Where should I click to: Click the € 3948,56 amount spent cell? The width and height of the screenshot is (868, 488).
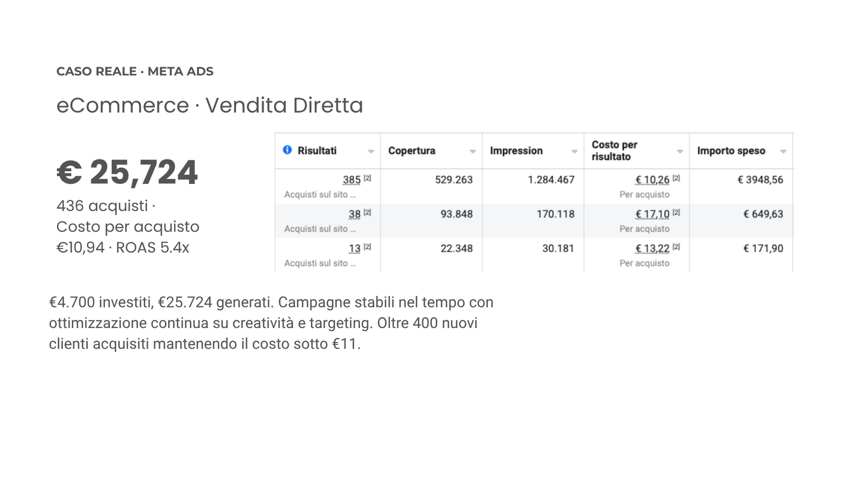pyautogui.click(x=760, y=179)
